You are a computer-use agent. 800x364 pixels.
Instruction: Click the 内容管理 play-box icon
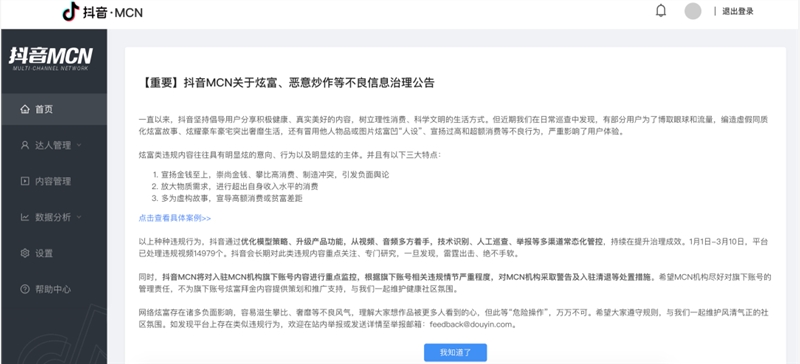point(24,181)
